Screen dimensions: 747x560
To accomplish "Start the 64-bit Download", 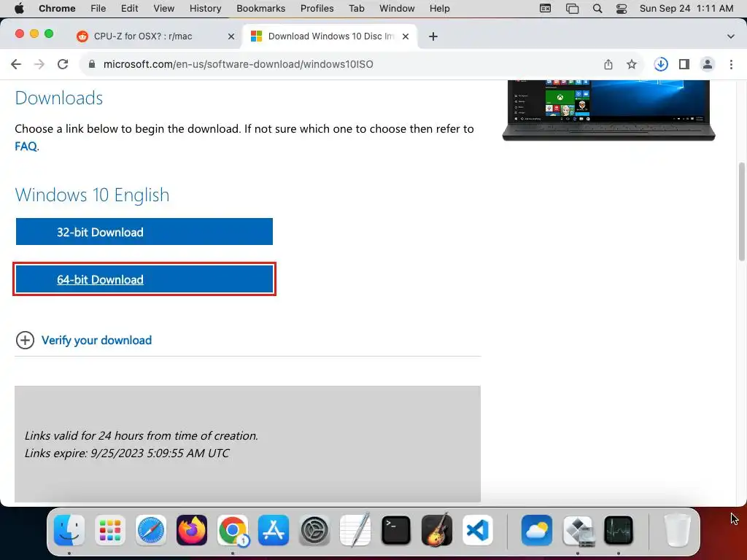I will [x=144, y=279].
